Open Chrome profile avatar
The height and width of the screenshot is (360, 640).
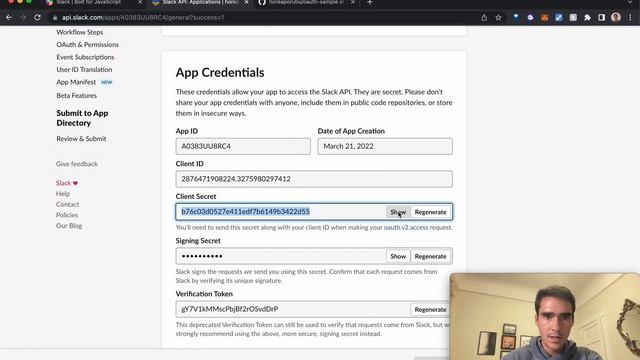click(616, 17)
